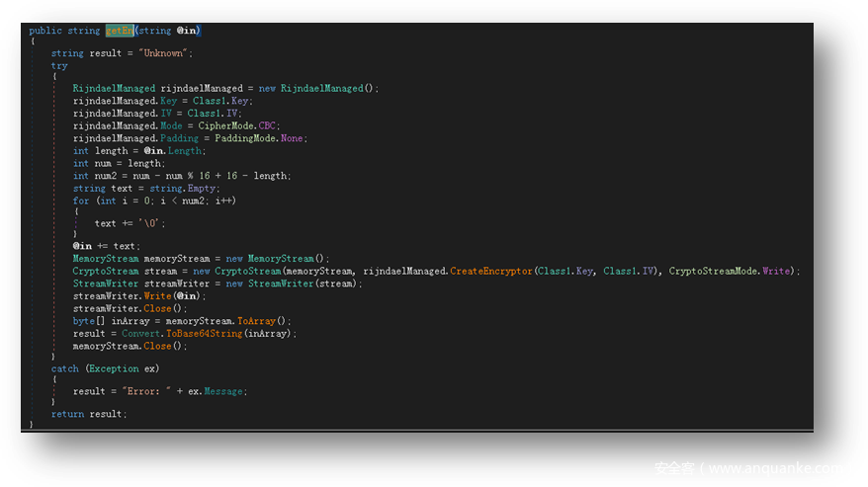This screenshot has height=487, width=868.
Task: Click CipherMode.CBC enum value
Action: pyautogui.click(x=269, y=126)
